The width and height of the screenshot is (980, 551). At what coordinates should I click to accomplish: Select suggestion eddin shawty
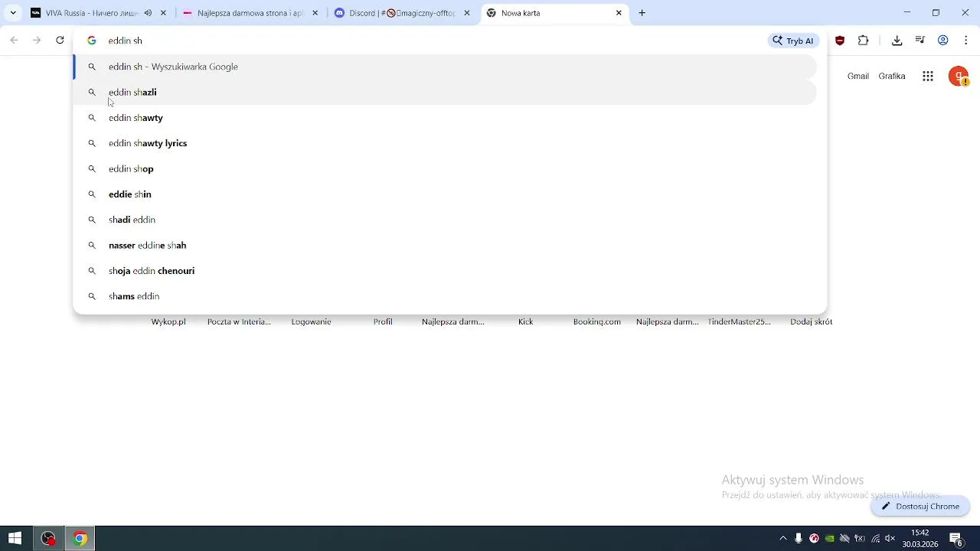pyautogui.click(x=445, y=118)
